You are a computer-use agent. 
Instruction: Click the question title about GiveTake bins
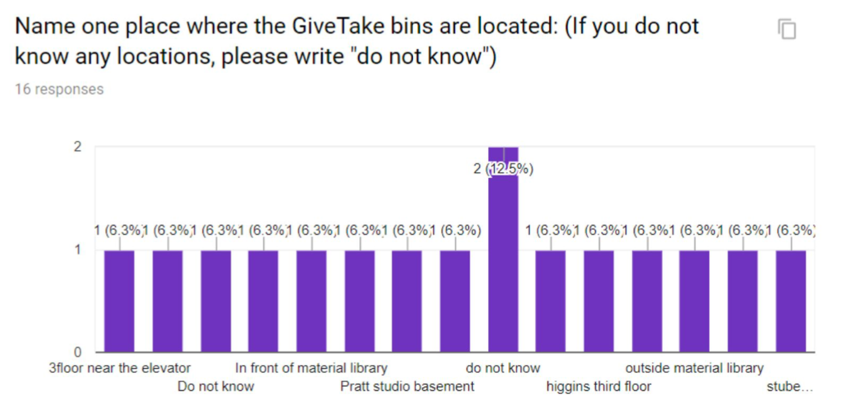coord(357,41)
